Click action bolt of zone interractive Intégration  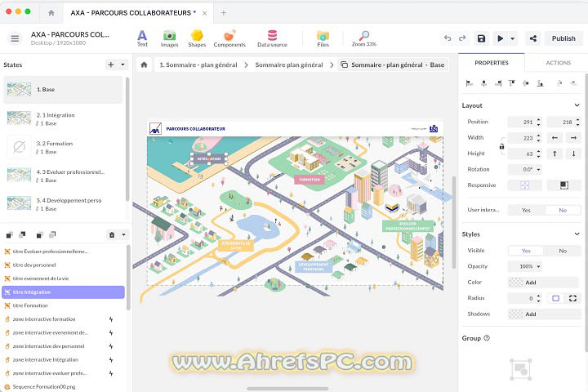pyautogui.click(x=111, y=359)
